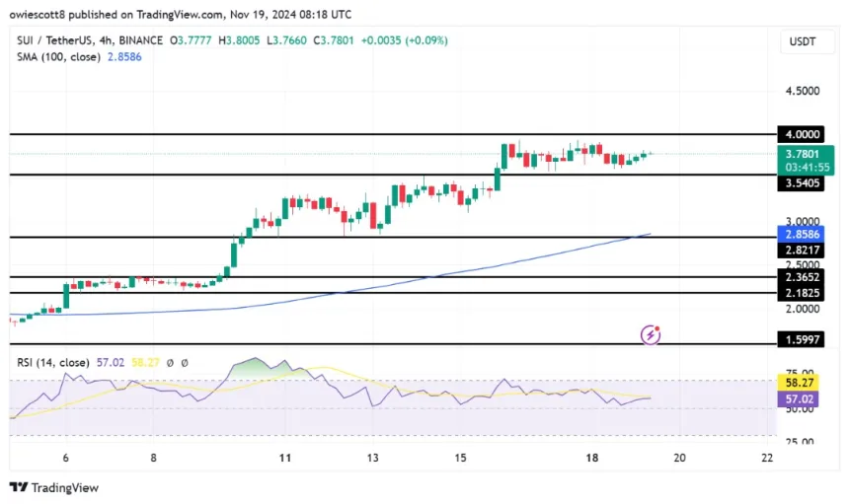
Task: Click the 3.5405 horizontal level label
Action: (x=802, y=183)
